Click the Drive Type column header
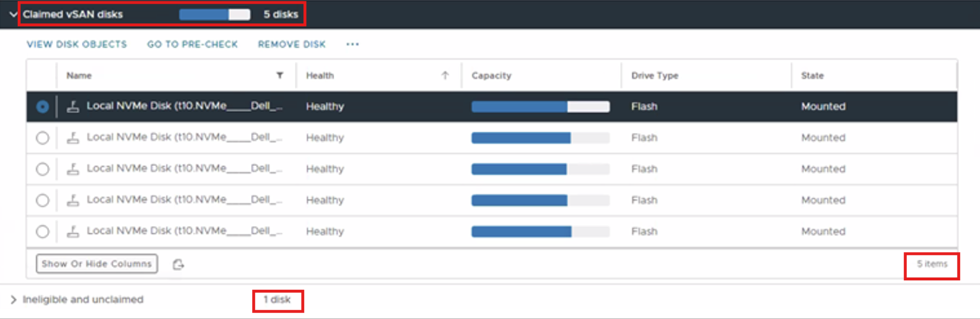 coord(655,76)
